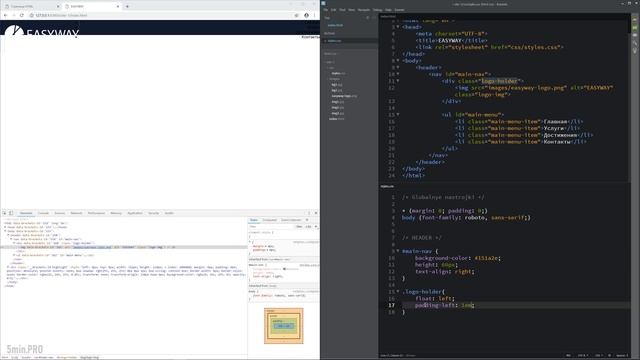Open the working files settings gear in Brackets
The image size is (640, 360).
click(367, 18)
